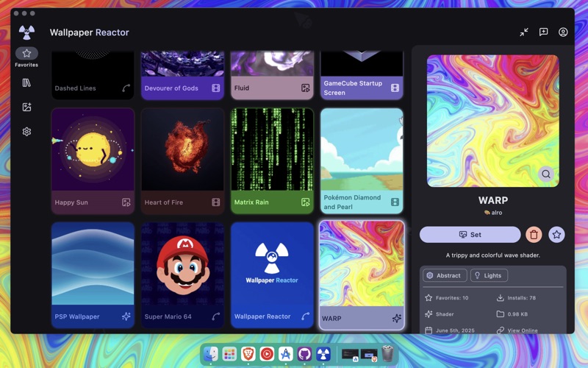
Task: Select the WARP card thumbnail in grid
Action: coord(362,263)
